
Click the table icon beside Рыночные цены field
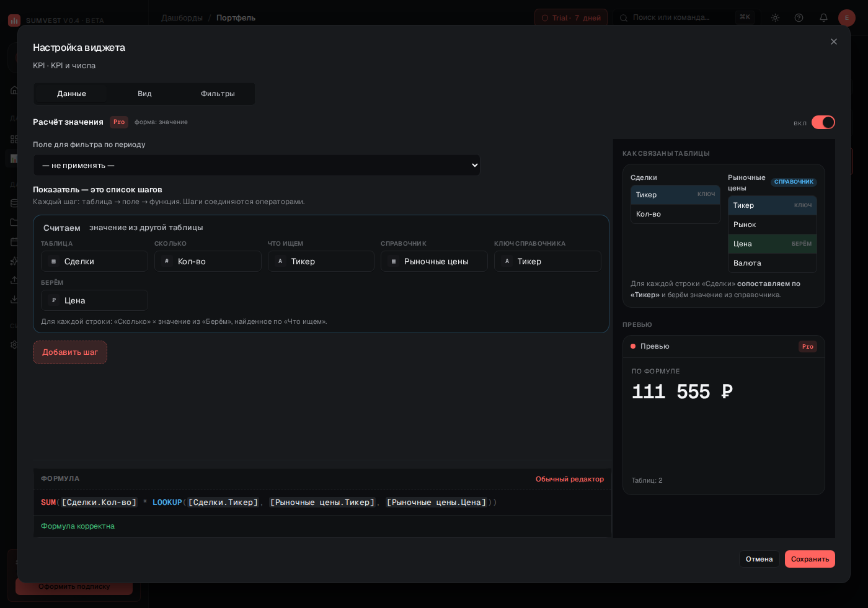pos(394,261)
